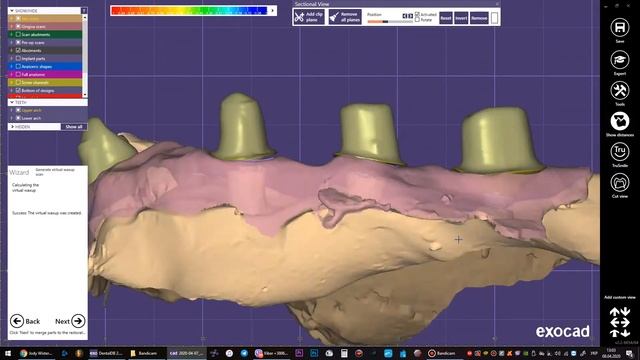Screen dimensions: 640x360
Task: Click the Save icon in right sidebar
Action: 620,28
